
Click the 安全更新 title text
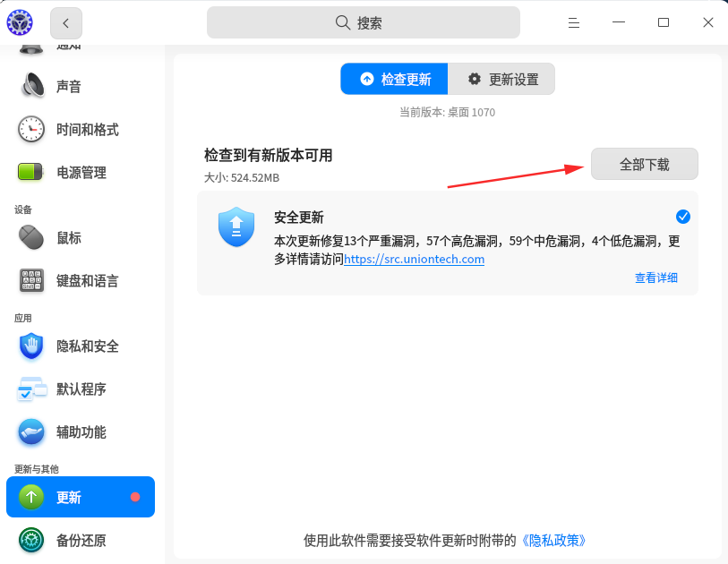pos(299,218)
